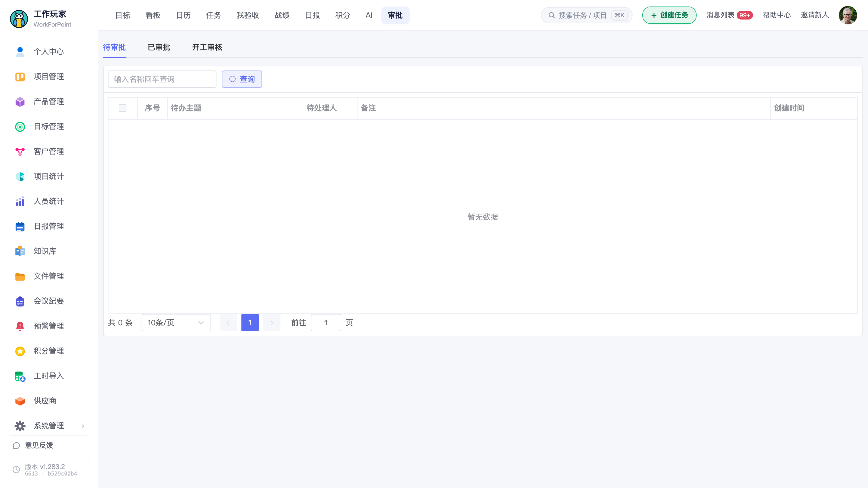Click the 项目管理 sidebar icon

(x=20, y=77)
